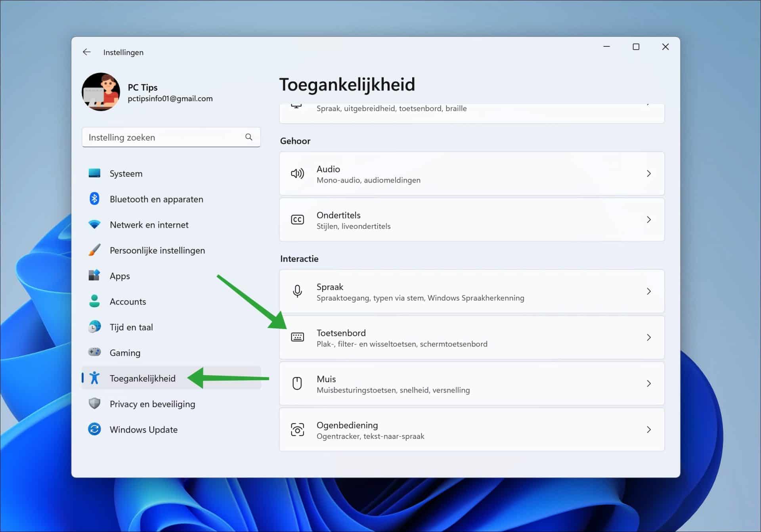Click the search magnifier in Instelling zoeken
The height and width of the screenshot is (532, 761).
click(249, 137)
